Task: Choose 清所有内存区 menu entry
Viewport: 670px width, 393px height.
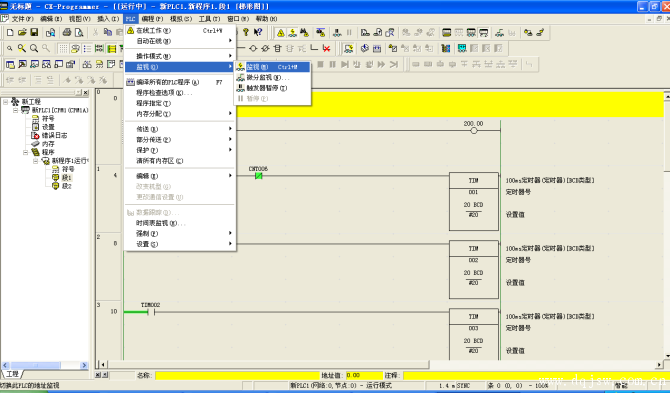Action: click(180, 161)
